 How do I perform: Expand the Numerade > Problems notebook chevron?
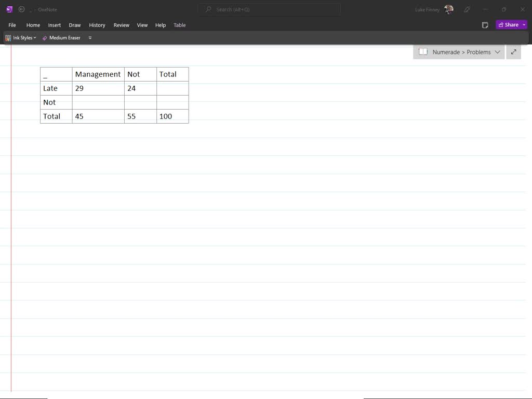497,52
